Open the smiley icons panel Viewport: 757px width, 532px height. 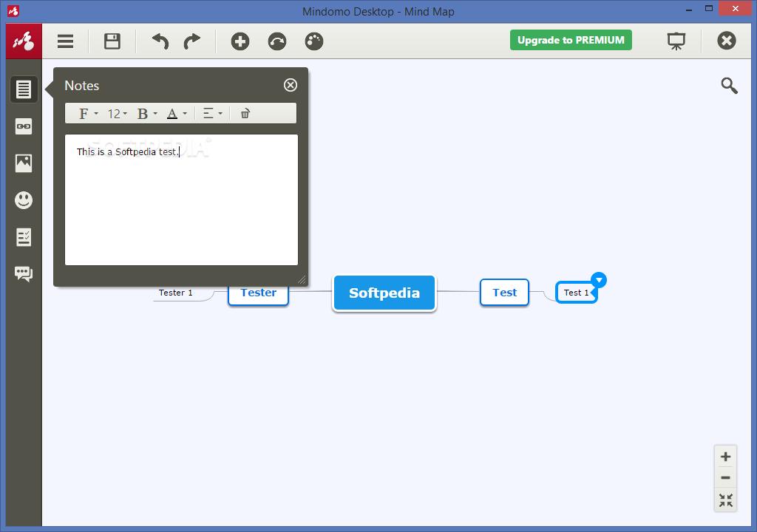click(24, 199)
